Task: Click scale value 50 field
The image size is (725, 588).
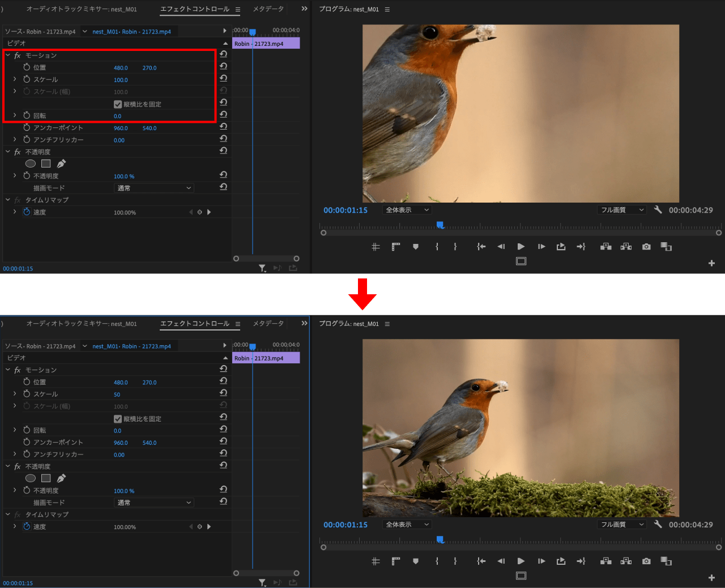Action: (x=117, y=394)
